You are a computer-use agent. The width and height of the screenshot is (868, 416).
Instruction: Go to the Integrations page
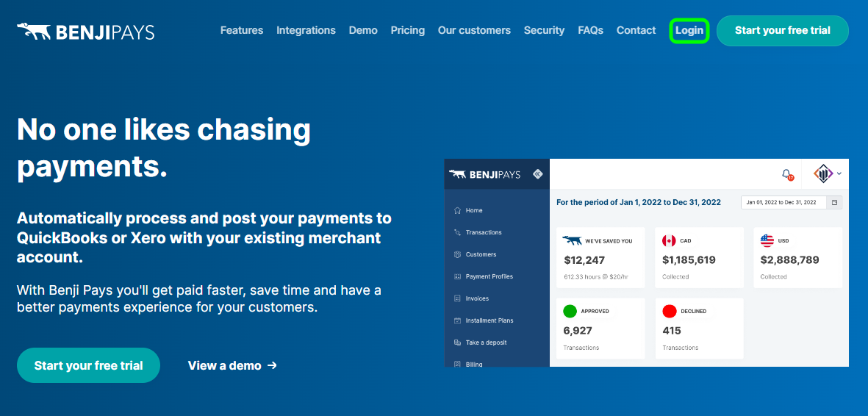pos(306,30)
